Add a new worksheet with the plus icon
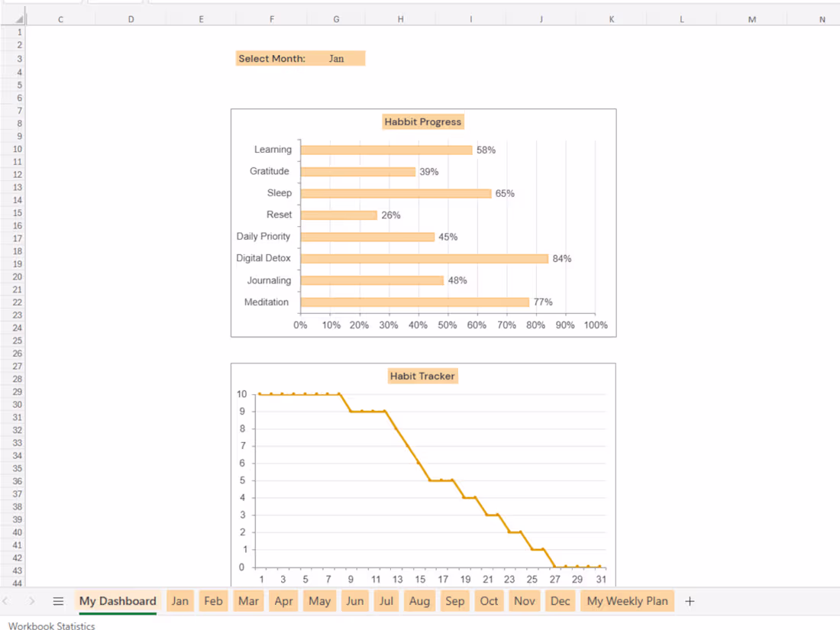Screen dimensions: 840x630 point(690,601)
